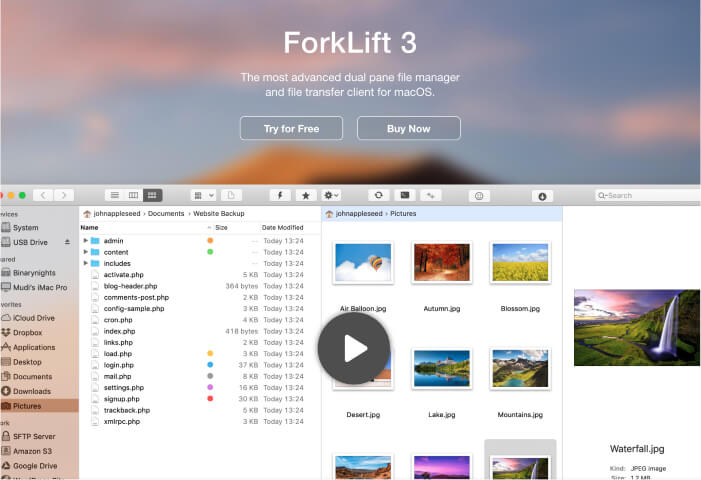Screen dimensions: 701x480
Task: Sort by Date Modified column header
Action: click(x=283, y=227)
